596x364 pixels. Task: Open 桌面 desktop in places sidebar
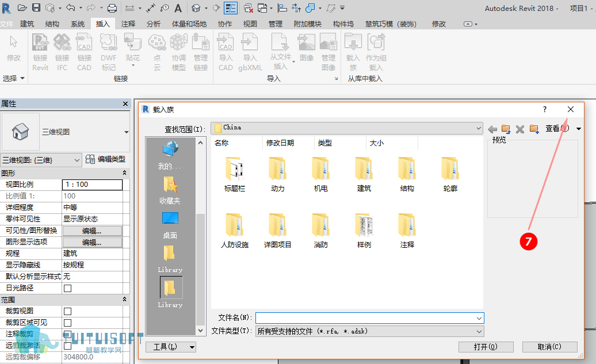point(170,225)
